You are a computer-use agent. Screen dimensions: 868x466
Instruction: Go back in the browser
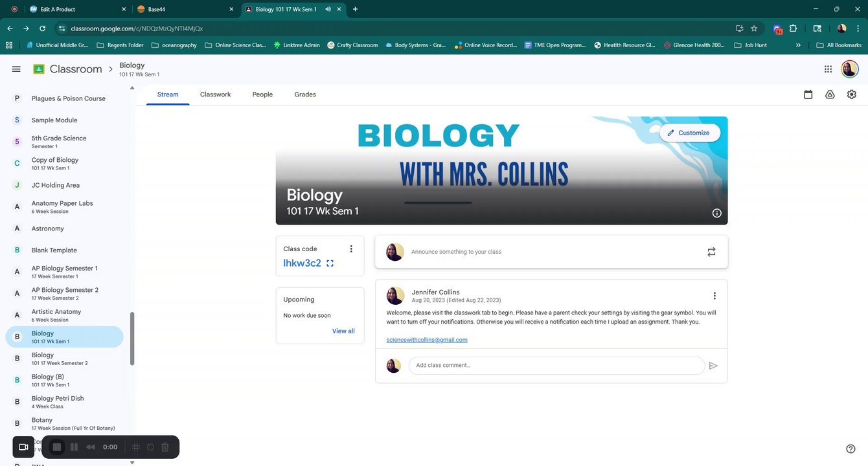click(x=10, y=28)
